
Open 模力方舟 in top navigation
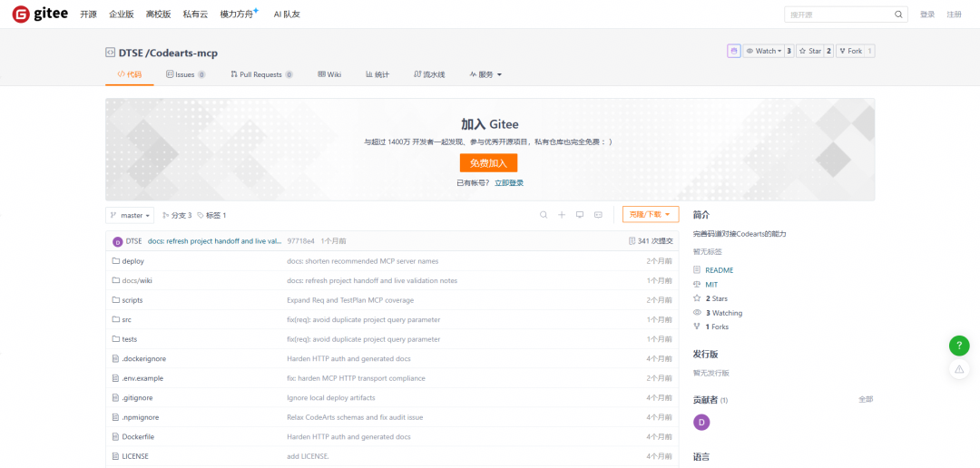coord(237,15)
